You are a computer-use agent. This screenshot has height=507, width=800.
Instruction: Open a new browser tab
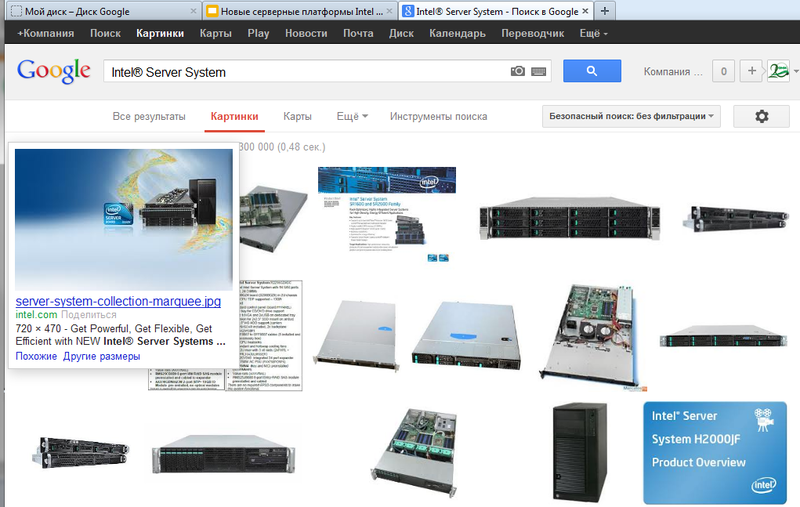pyautogui.click(x=605, y=11)
